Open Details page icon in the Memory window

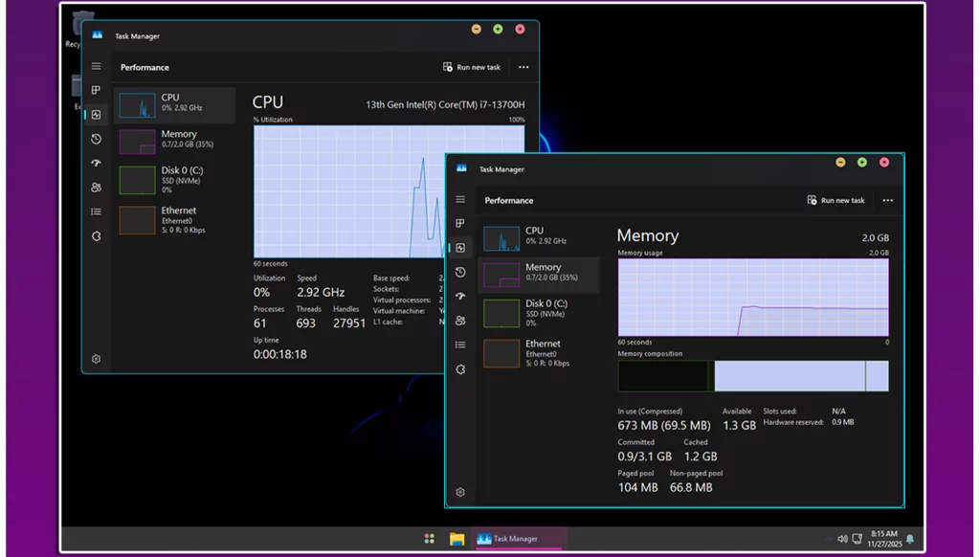[x=460, y=345]
